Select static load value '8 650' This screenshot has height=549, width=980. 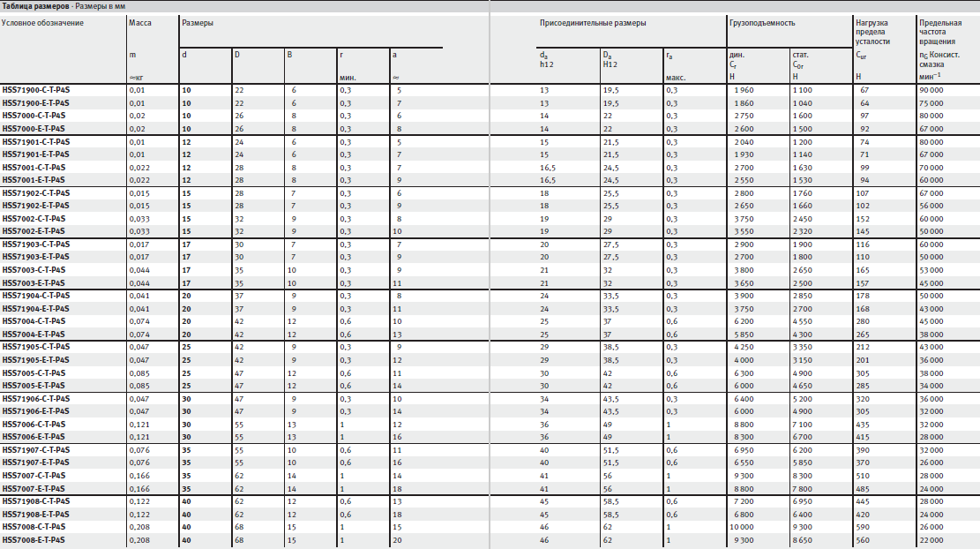[x=803, y=540]
